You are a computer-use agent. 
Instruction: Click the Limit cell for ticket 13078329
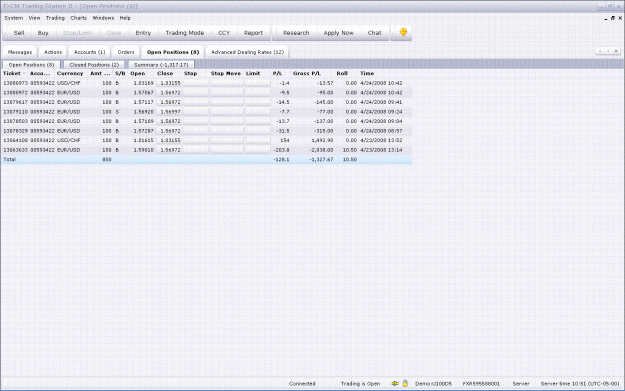click(x=257, y=131)
